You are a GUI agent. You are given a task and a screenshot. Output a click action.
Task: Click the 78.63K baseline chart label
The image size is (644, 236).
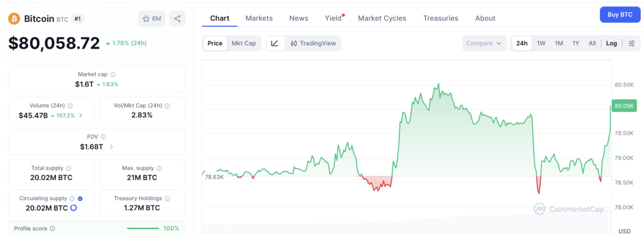click(x=214, y=176)
